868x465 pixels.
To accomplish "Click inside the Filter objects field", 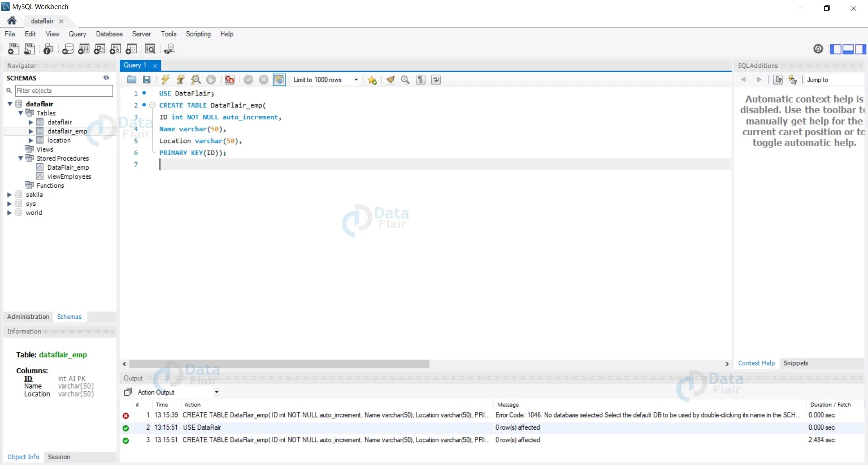I will pyautogui.click(x=63, y=90).
